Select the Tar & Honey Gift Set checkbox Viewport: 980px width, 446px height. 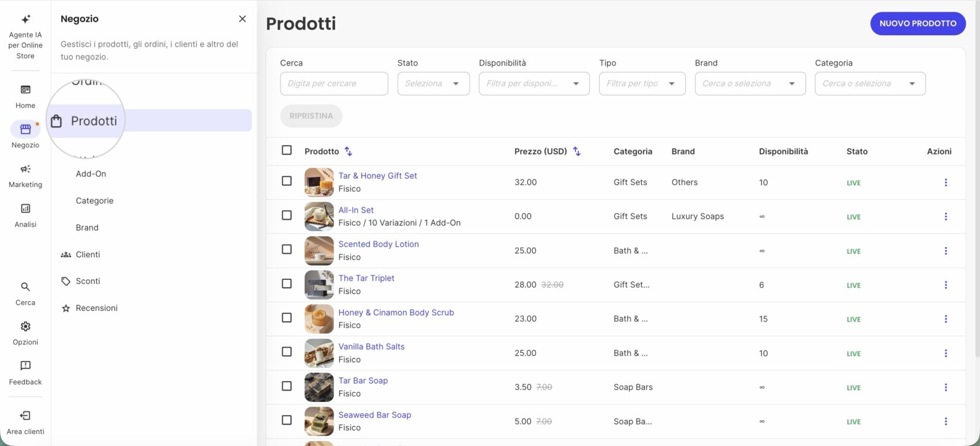click(x=287, y=181)
